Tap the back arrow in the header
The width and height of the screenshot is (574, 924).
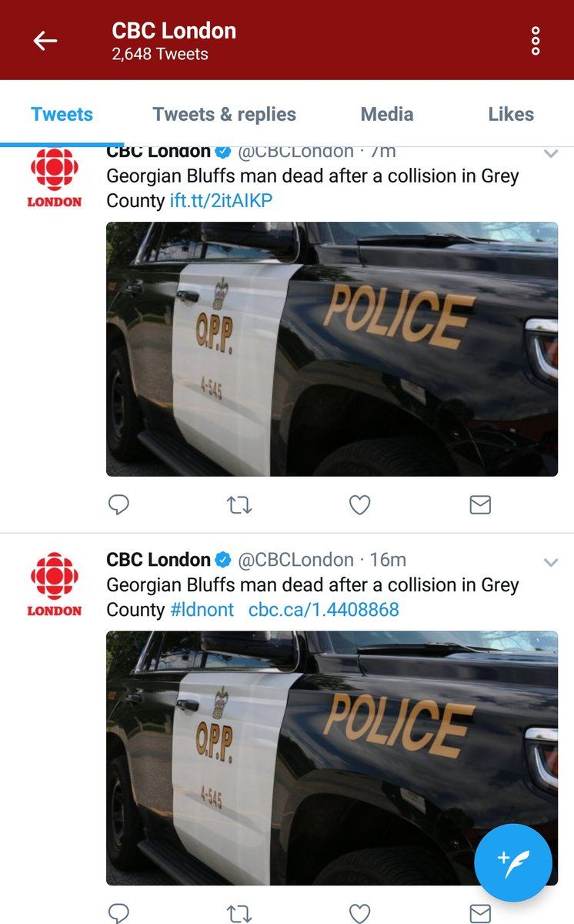click(45, 41)
